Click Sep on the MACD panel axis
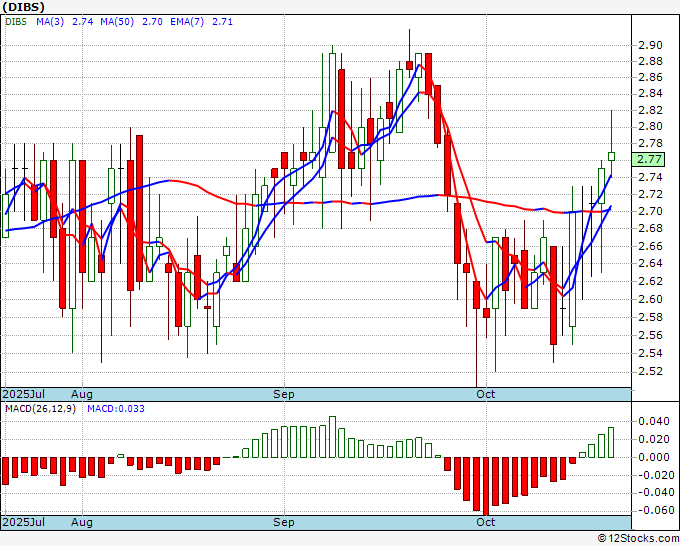This screenshot has height=546, width=680. click(284, 522)
